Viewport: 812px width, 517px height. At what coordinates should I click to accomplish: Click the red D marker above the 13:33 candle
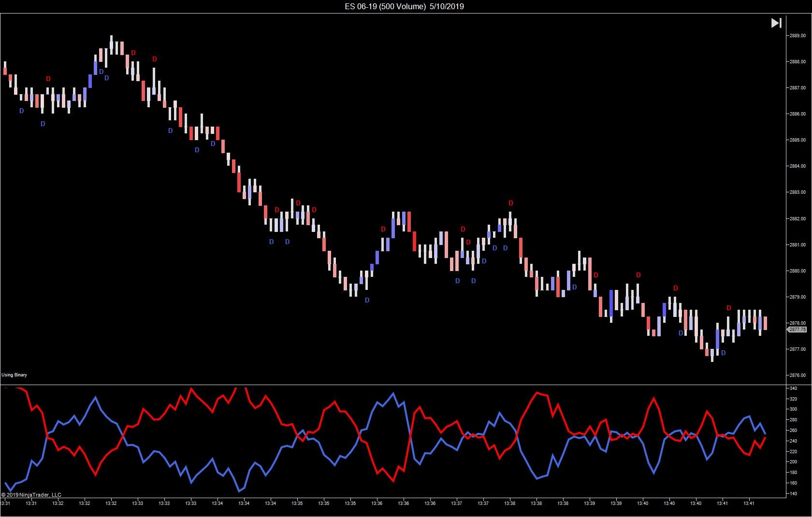pyautogui.click(x=155, y=59)
